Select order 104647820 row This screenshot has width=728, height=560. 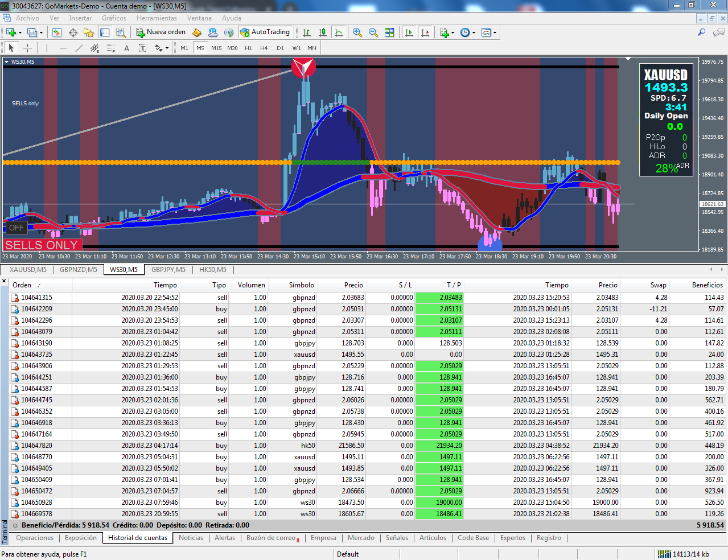(x=368, y=446)
